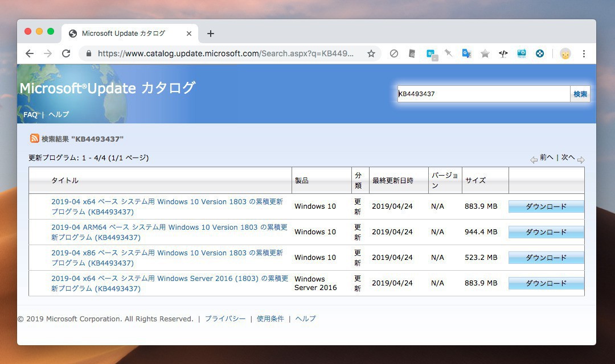Open the FAQ link in header

[x=30, y=114]
